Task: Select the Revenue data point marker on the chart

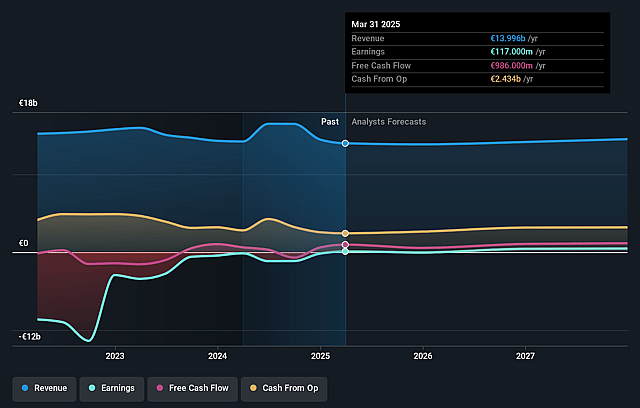Action: tap(345, 143)
